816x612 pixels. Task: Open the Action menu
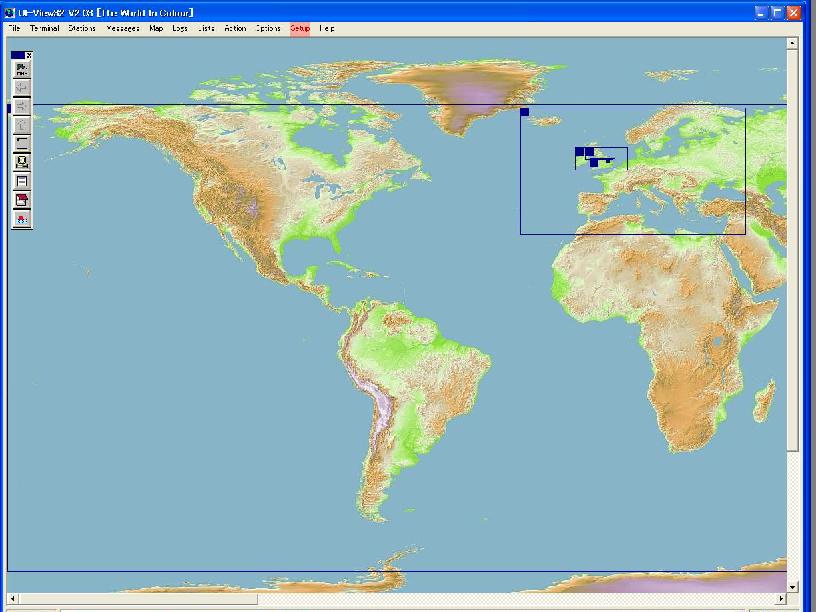pos(235,28)
